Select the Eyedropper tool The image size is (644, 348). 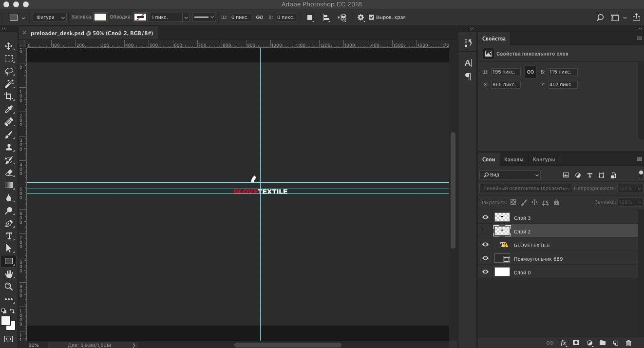9,110
